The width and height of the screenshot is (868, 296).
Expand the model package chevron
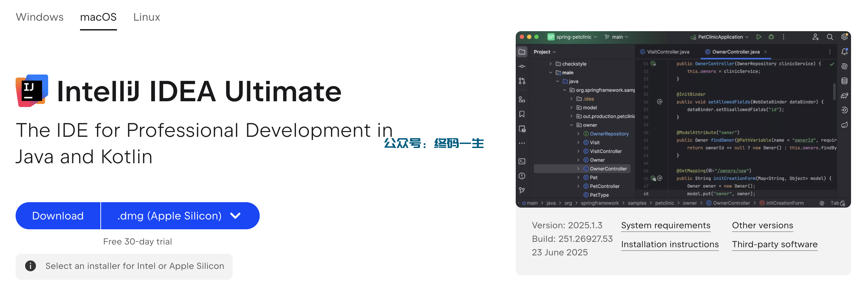(571, 107)
